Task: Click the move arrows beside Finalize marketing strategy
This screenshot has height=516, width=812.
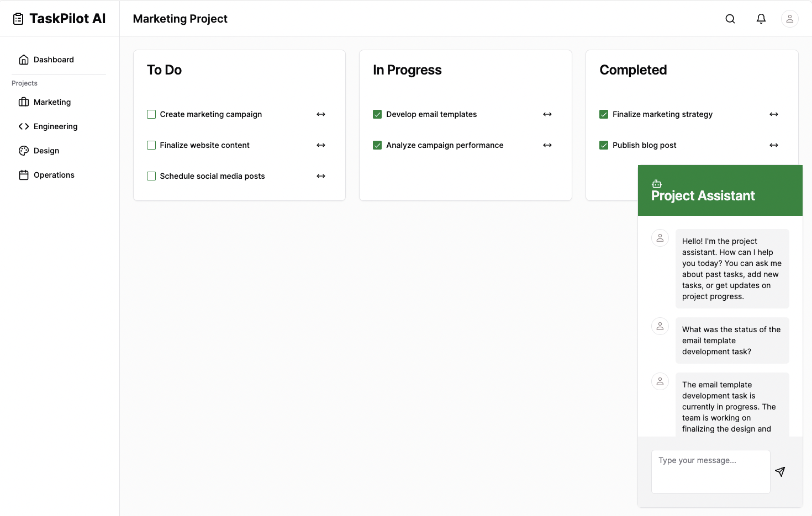Action: click(x=774, y=114)
